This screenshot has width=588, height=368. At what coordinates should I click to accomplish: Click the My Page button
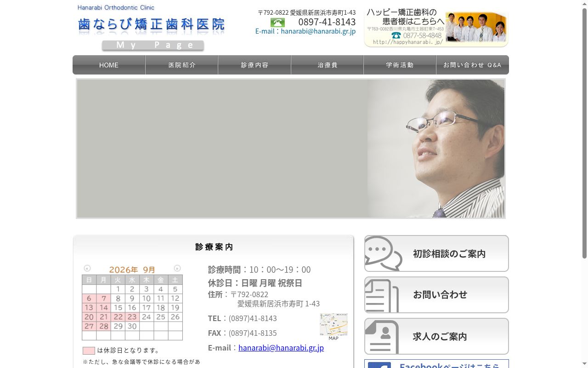153,45
